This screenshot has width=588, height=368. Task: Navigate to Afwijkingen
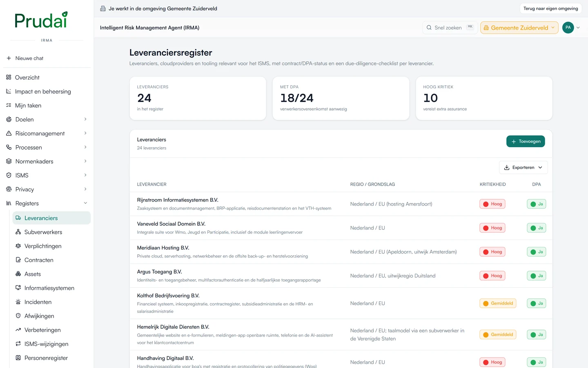(x=51, y=316)
